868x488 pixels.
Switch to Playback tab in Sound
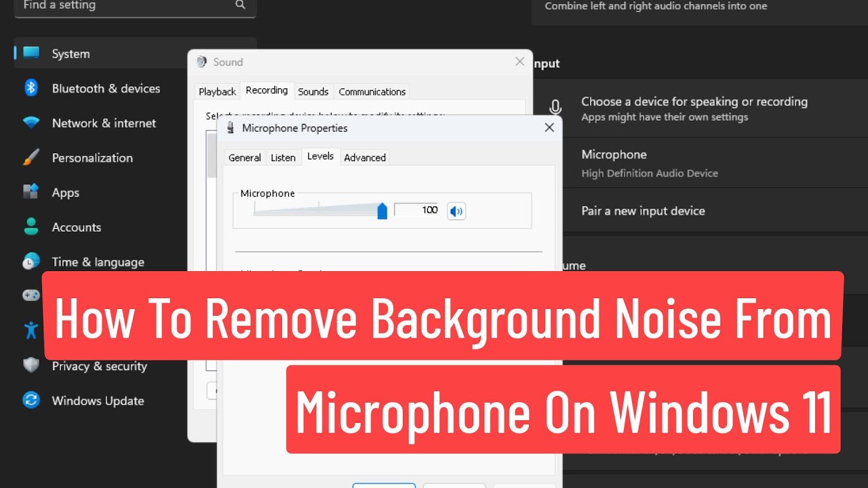pyautogui.click(x=218, y=91)
